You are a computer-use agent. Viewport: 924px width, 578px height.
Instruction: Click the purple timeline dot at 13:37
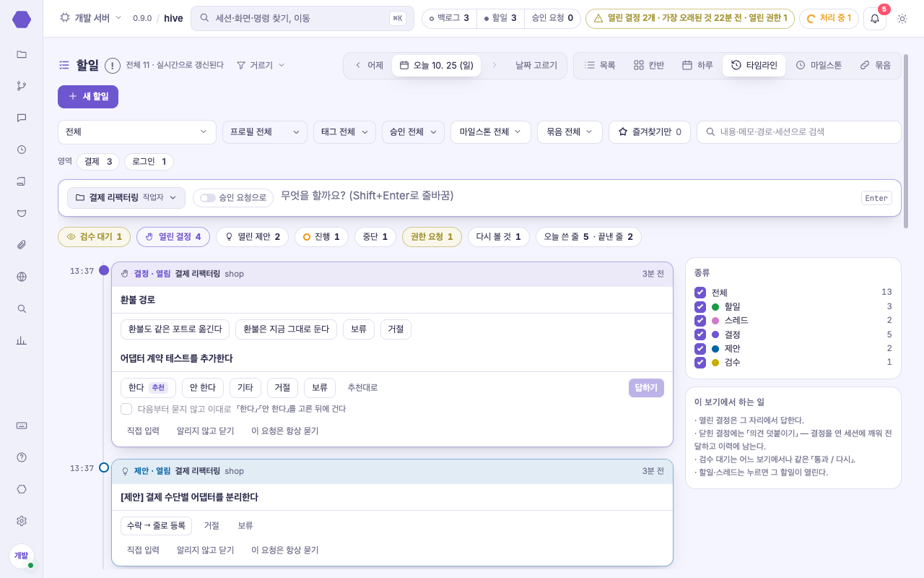coord(104,270)
